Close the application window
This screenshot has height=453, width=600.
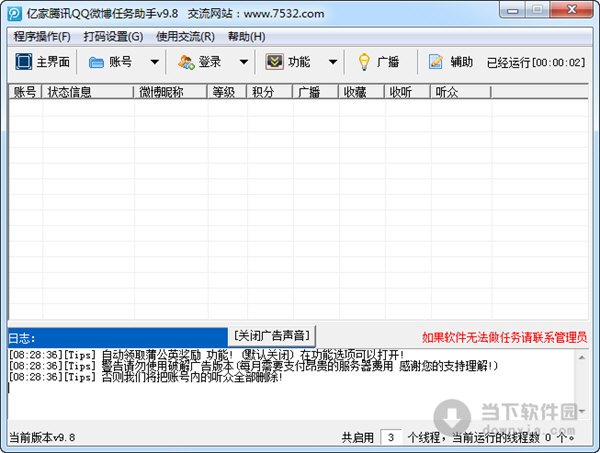pos(572,10)
